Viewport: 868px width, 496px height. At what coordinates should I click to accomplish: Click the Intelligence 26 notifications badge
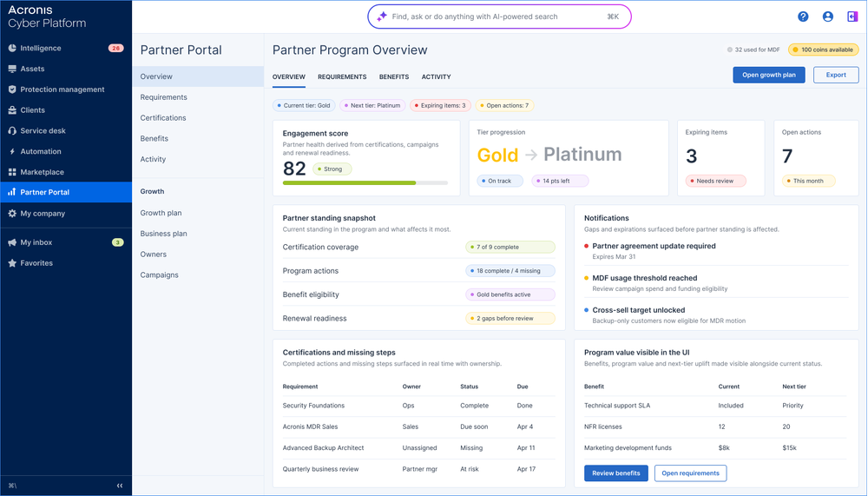click(115, 49)
